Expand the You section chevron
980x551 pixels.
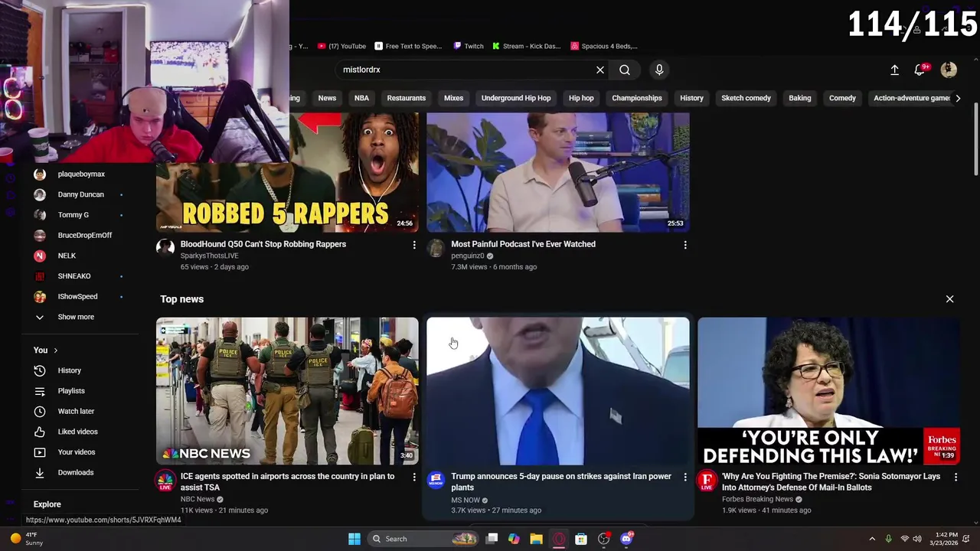coord(55,350)
